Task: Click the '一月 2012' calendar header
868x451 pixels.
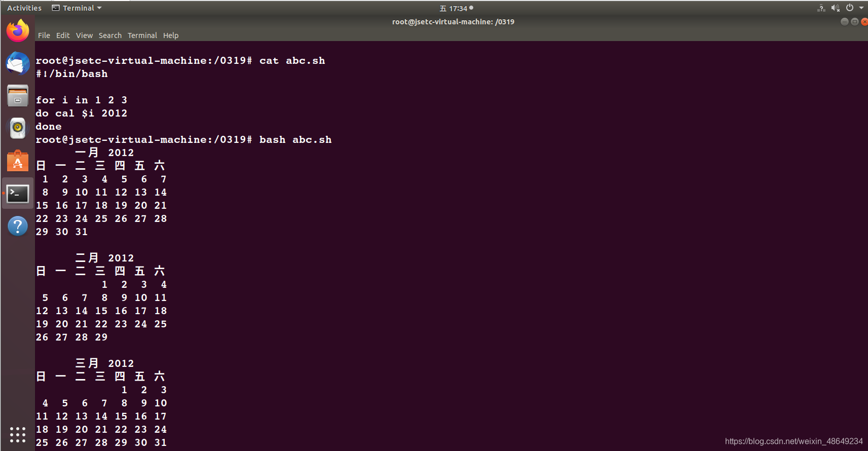Action: tap(104, 153)
